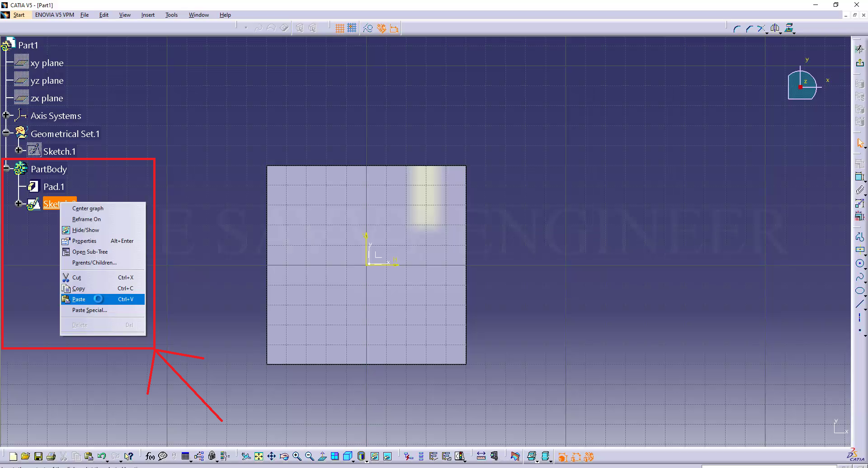
Task: Click the Save icon in bottom toolbar
Action: pyautogui.click(x=38, y=456)
